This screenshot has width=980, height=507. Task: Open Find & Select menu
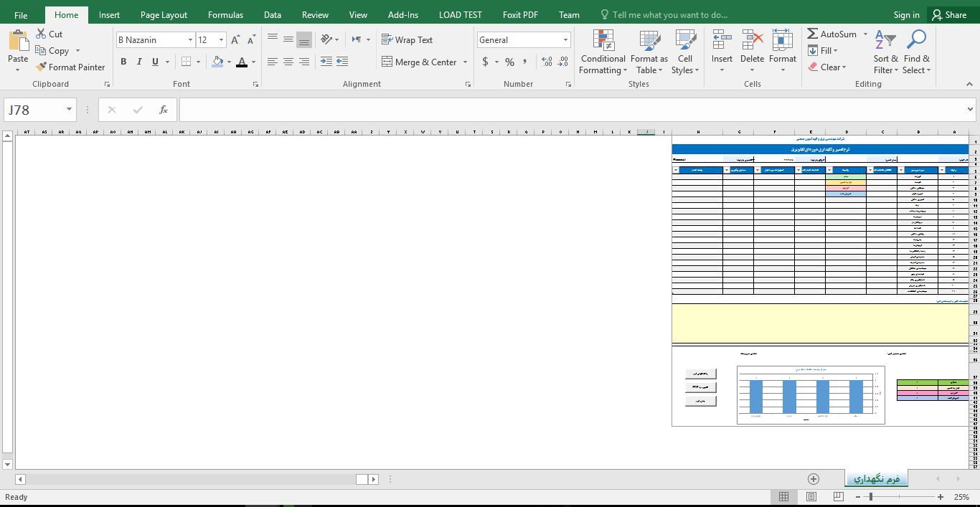coord(916,52)
